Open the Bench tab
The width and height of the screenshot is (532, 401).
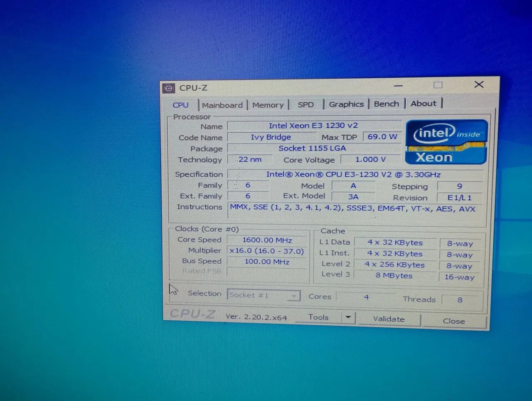point(387,104)
